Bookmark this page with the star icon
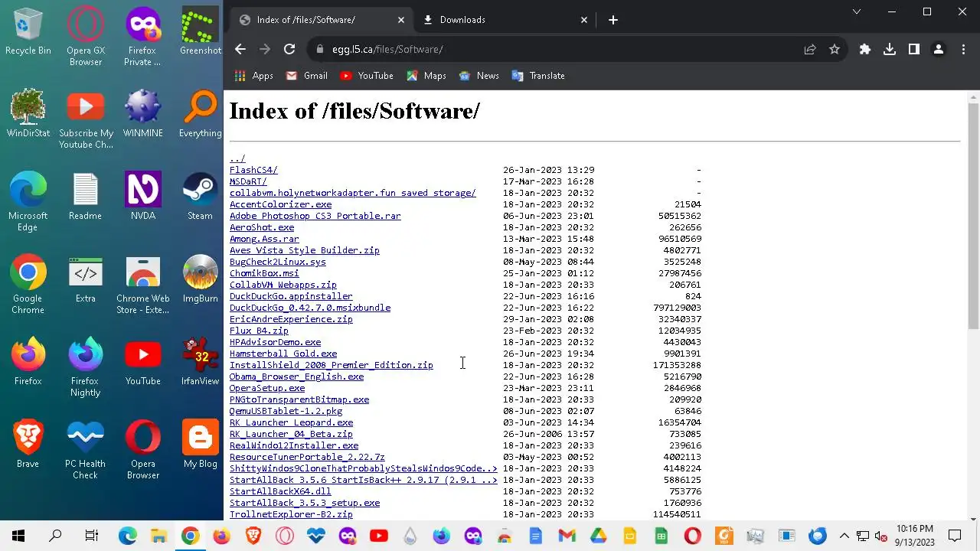This screenshot has width=980, height=551. pyautogui.click(x=835, y=49)
